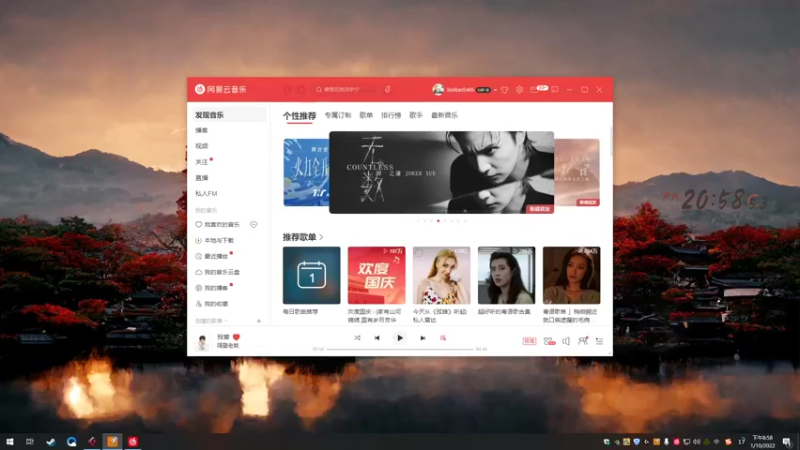Create new playlist with plus icon

259,321
